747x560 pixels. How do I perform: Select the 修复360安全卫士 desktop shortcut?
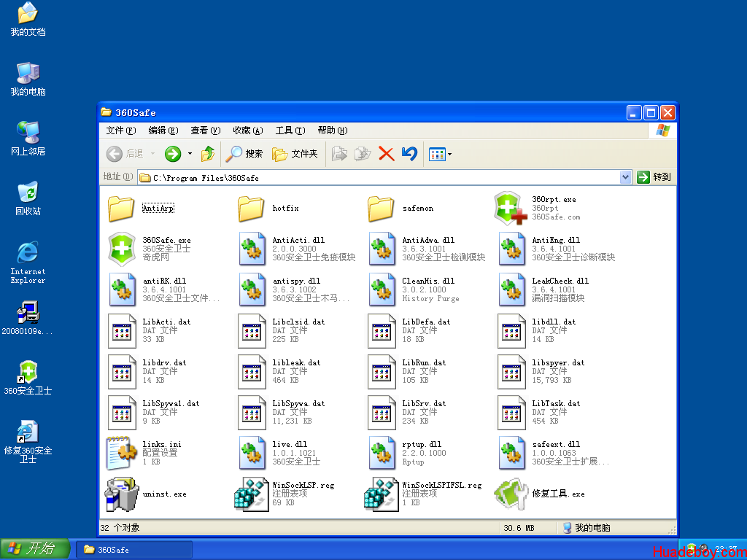tap(28, 442)
